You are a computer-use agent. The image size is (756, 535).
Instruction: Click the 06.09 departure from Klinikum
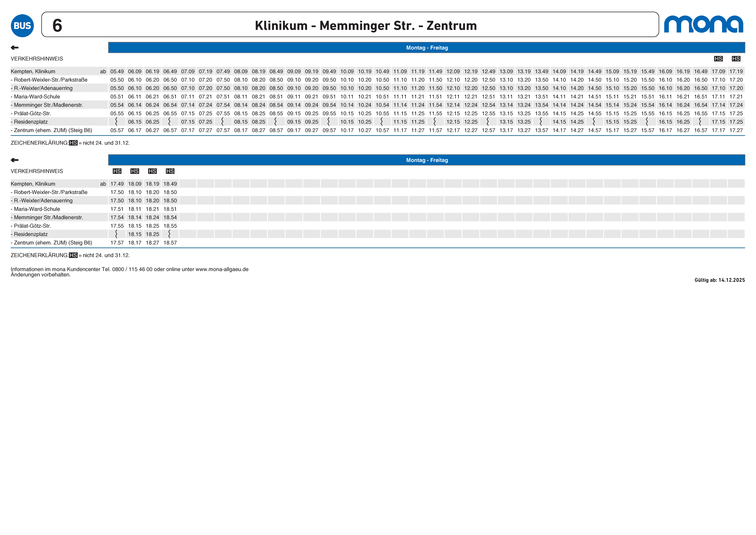135,71
